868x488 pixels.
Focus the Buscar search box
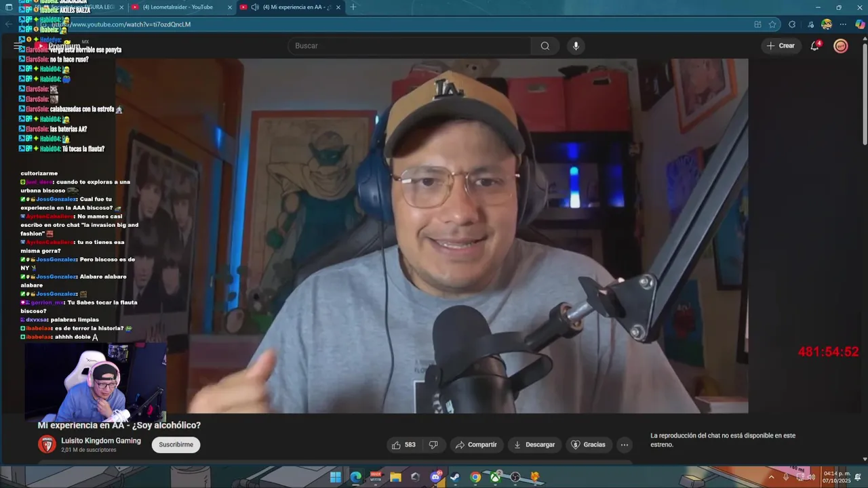(410, 46)
